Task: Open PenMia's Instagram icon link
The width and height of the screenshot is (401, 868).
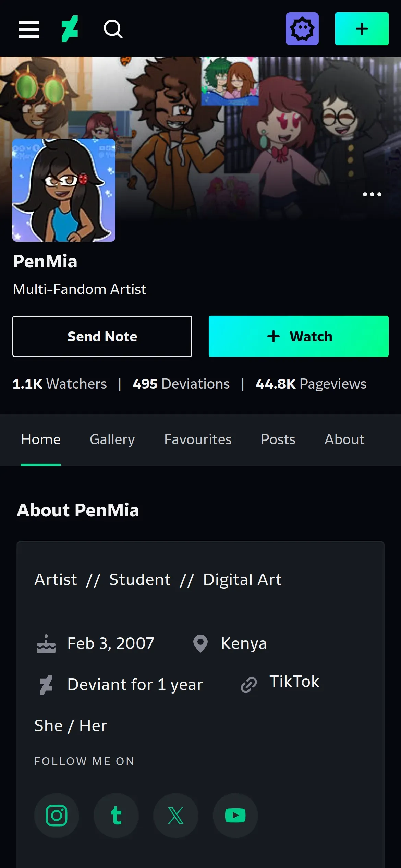Action: [x=57, y=816]
